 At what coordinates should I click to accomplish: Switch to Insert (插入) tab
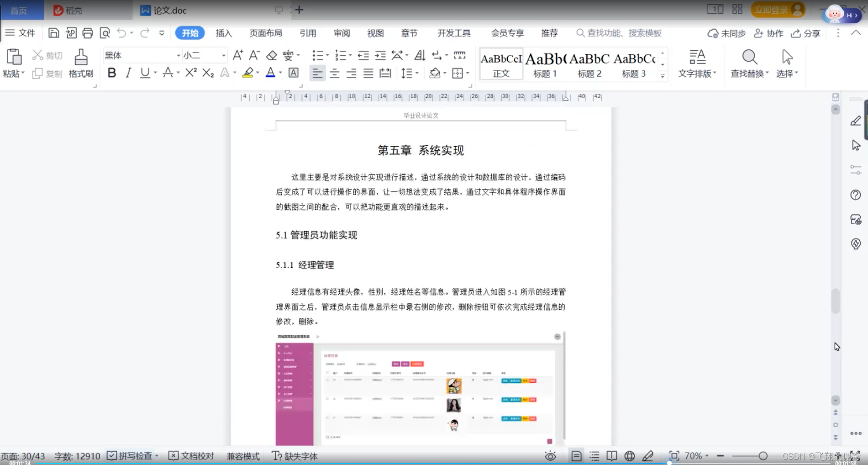[224, 33]
